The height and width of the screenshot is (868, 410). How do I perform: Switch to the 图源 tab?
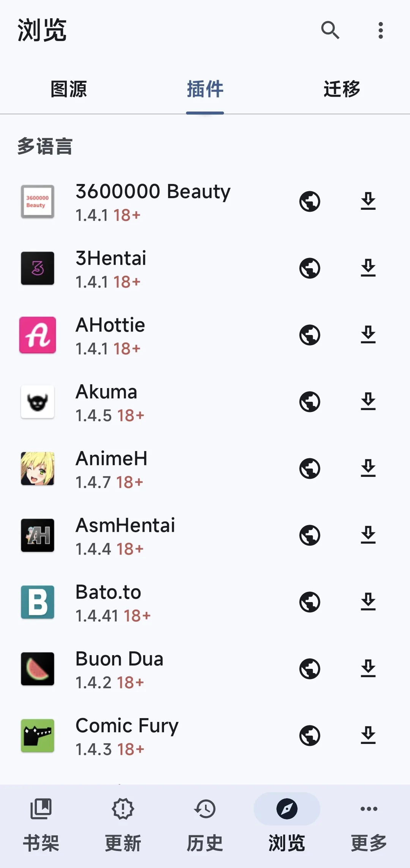[x=68, y=89]
